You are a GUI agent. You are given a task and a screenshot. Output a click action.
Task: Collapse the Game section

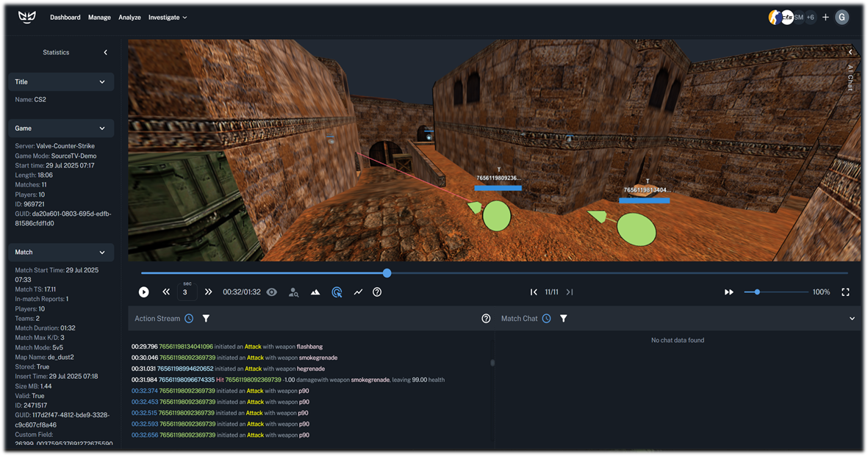pos(61,129)
